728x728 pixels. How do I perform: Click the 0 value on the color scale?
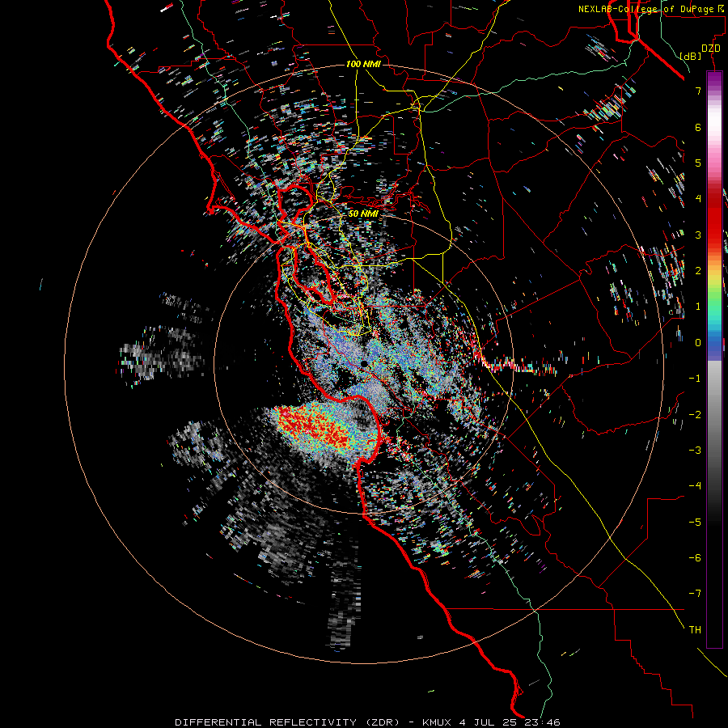[698, 343]
